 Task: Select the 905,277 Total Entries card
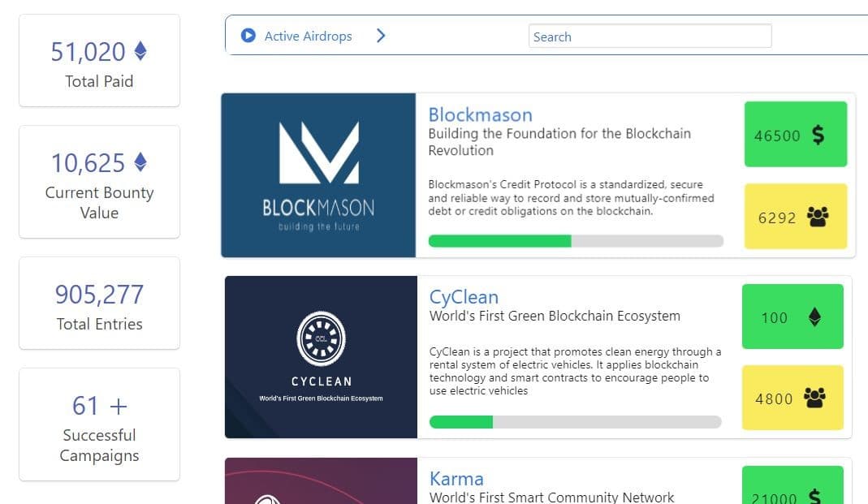[100, 304]
